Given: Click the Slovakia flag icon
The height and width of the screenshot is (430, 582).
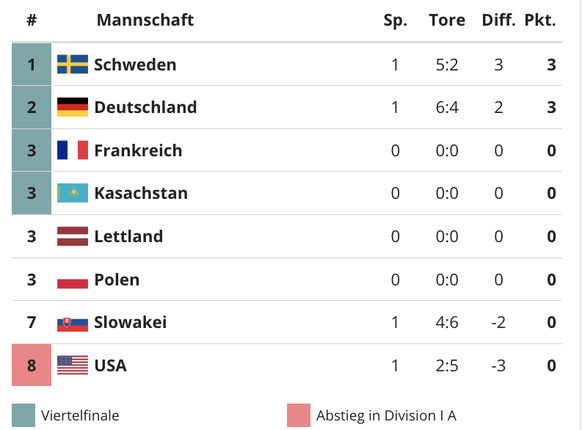Looking at the screenshot, I should pyautogui.click(x=72, y=322).
